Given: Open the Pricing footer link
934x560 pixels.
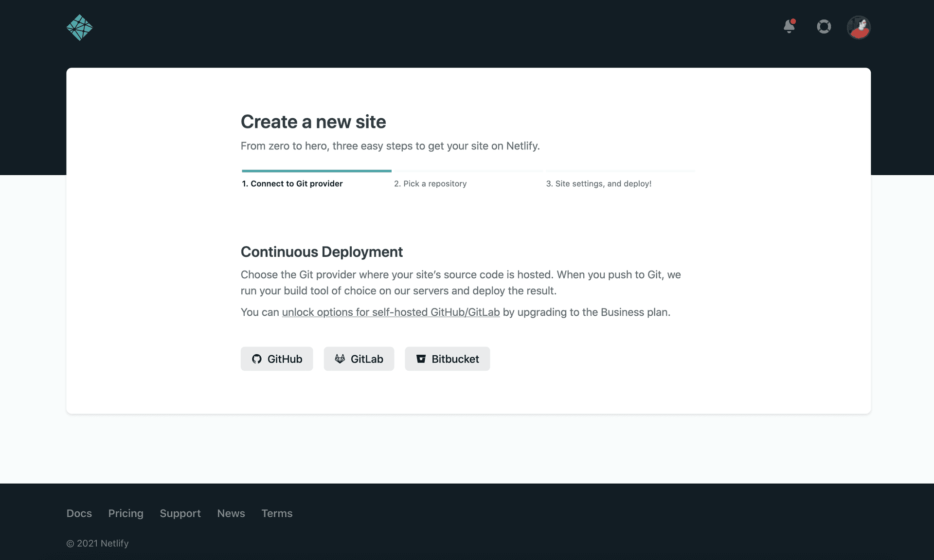Looking at the screenshot, I should point(126,513).
